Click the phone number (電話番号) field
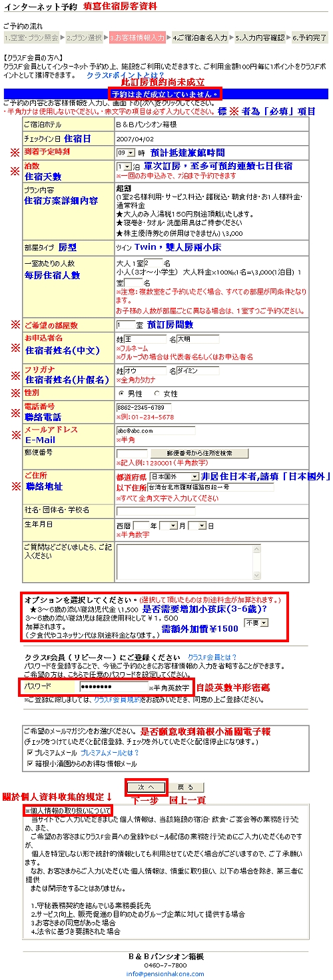 pyautogui.click(x=144, y=408)
